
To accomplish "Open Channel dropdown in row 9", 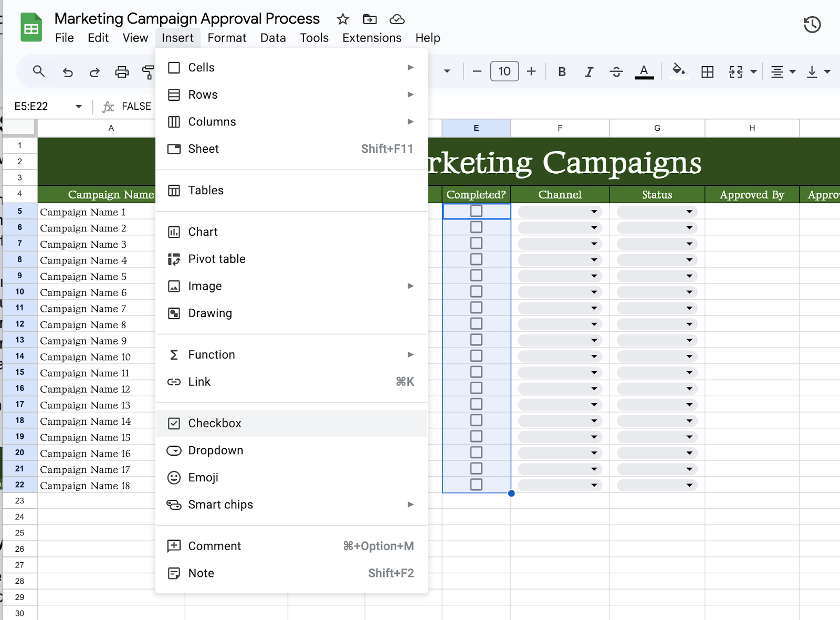I will coord(560,276).
